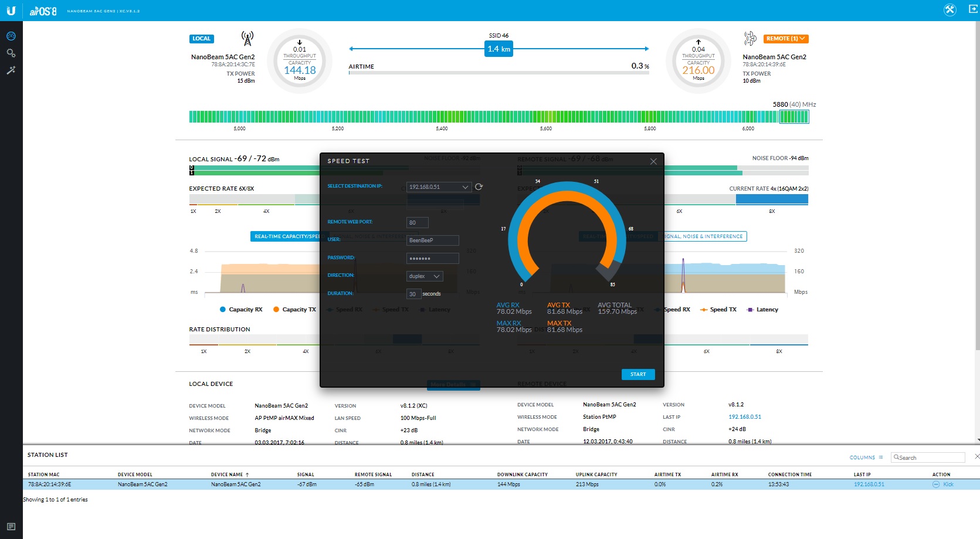The image size is (980, 539).
Task: Sort by DEVICE NAME column
Action: (x=230, y=474)
